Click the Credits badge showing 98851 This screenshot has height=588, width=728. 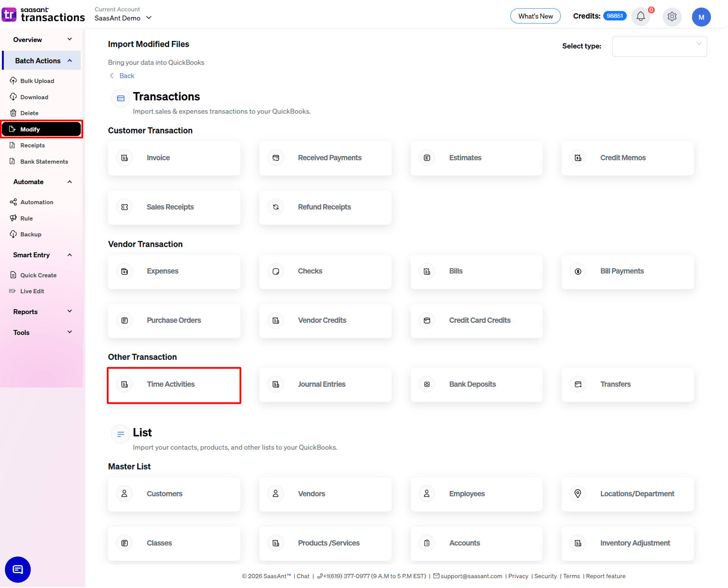pyautogui.click(x=615, y=16)
